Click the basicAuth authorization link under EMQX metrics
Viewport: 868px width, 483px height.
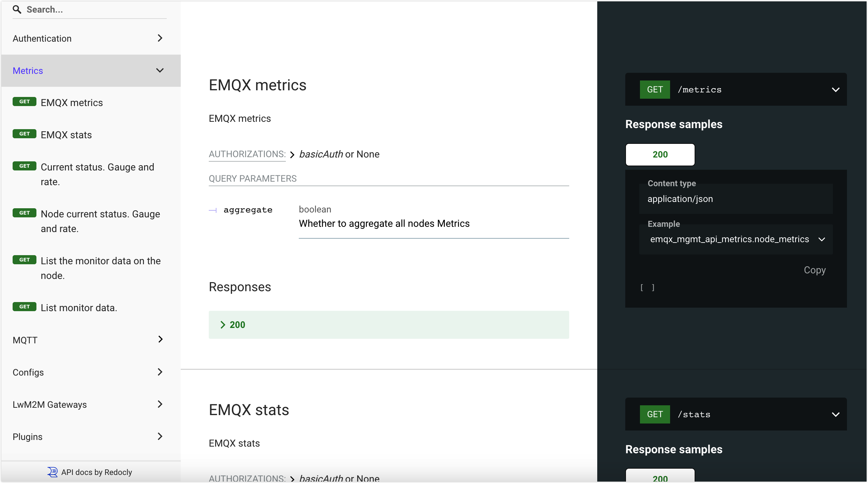coord(321,154)
